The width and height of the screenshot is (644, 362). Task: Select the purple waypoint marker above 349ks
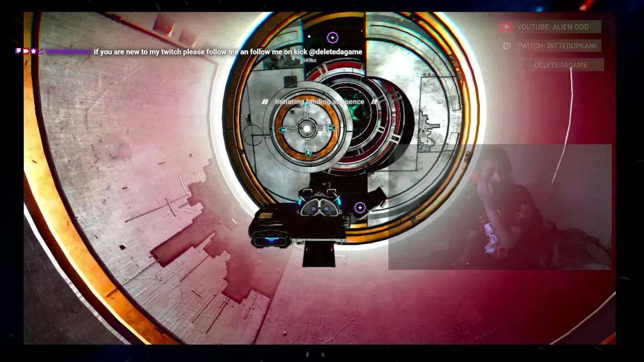pos(333,38)
